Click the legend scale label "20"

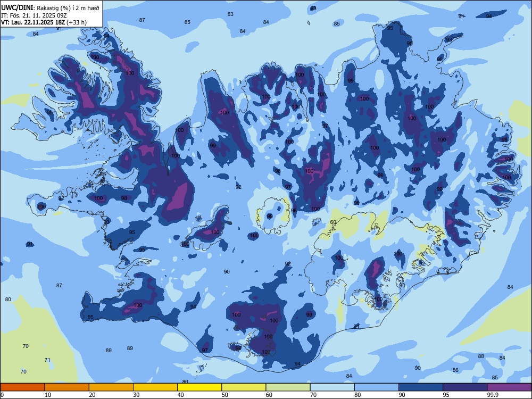(x=92, y=395)
